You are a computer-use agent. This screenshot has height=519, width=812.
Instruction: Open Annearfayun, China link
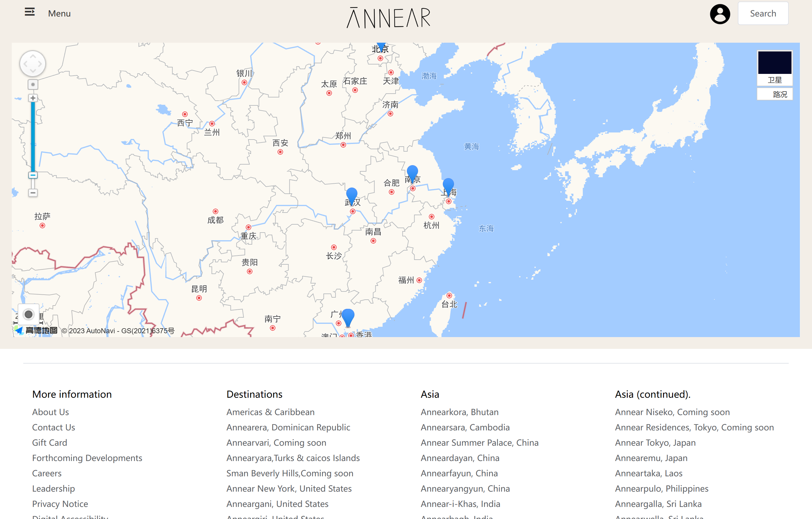coord(459,473)
